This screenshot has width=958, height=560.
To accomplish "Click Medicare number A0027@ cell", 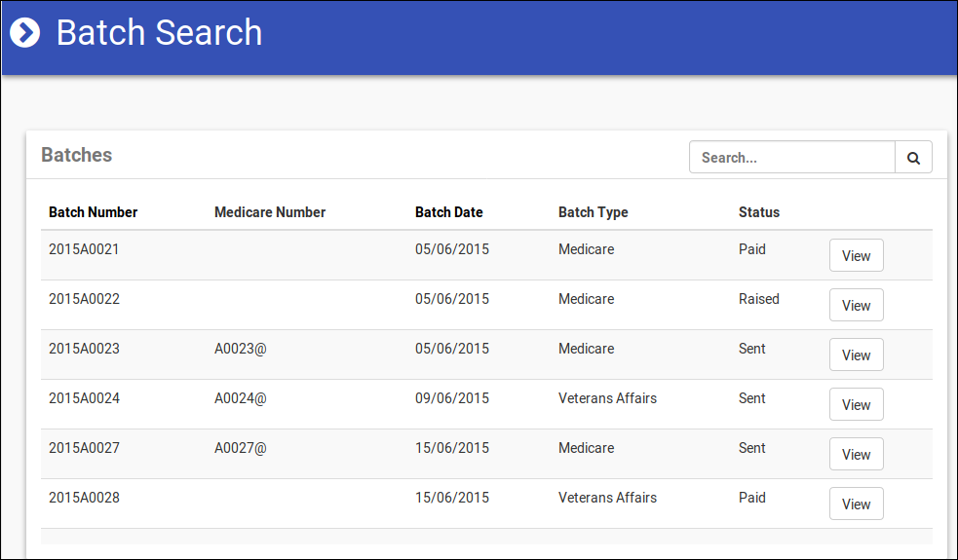I will point(240,448).
